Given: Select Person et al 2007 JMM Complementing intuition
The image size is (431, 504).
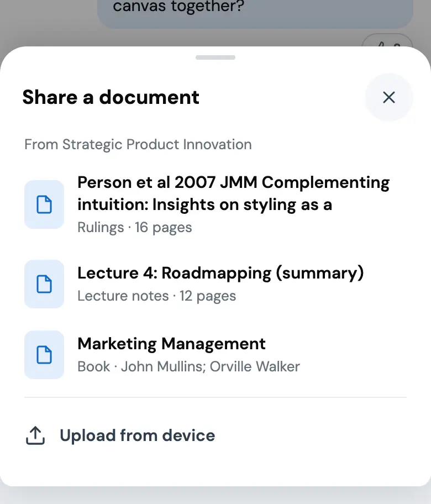Looking at the screenshot, I should [215, 204].
